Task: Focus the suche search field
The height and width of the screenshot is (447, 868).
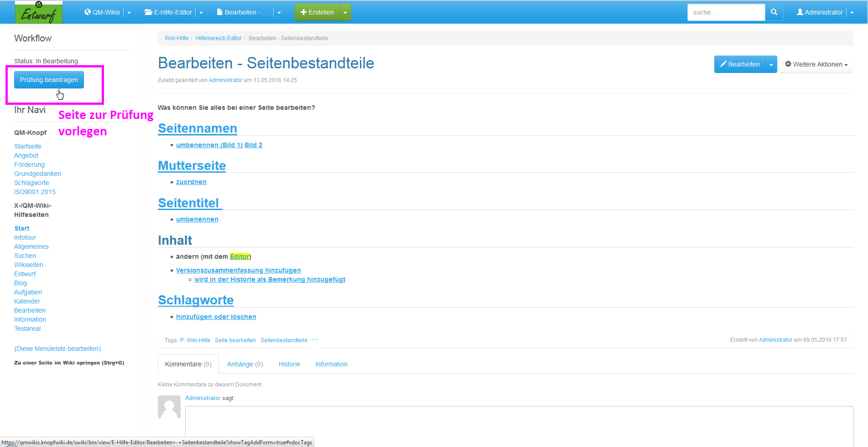Action: 726,12
